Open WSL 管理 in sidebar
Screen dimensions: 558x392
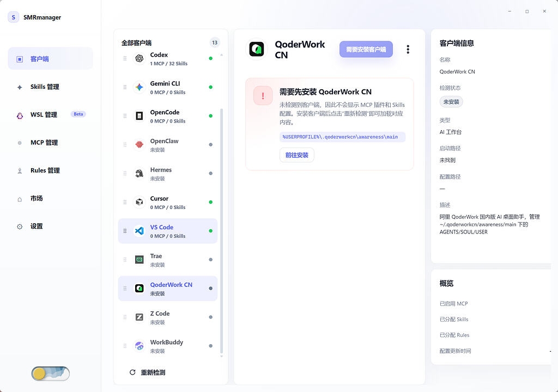pos(51,114)
